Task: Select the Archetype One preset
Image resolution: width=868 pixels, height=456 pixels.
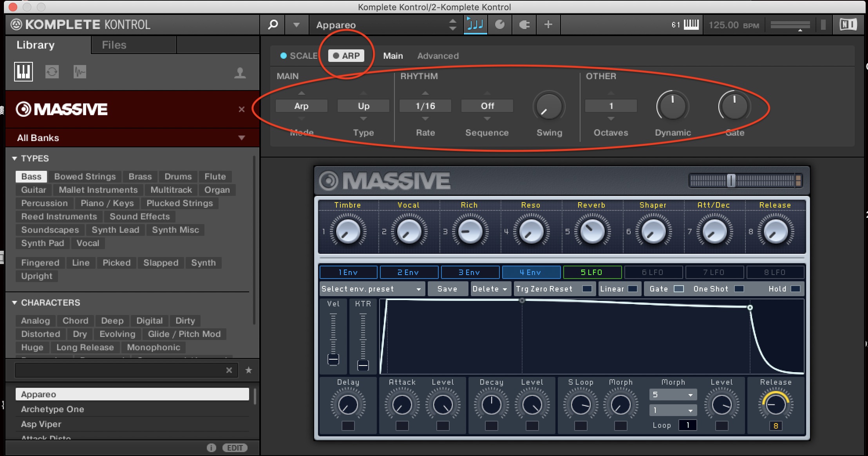Action: coord(52,409)
